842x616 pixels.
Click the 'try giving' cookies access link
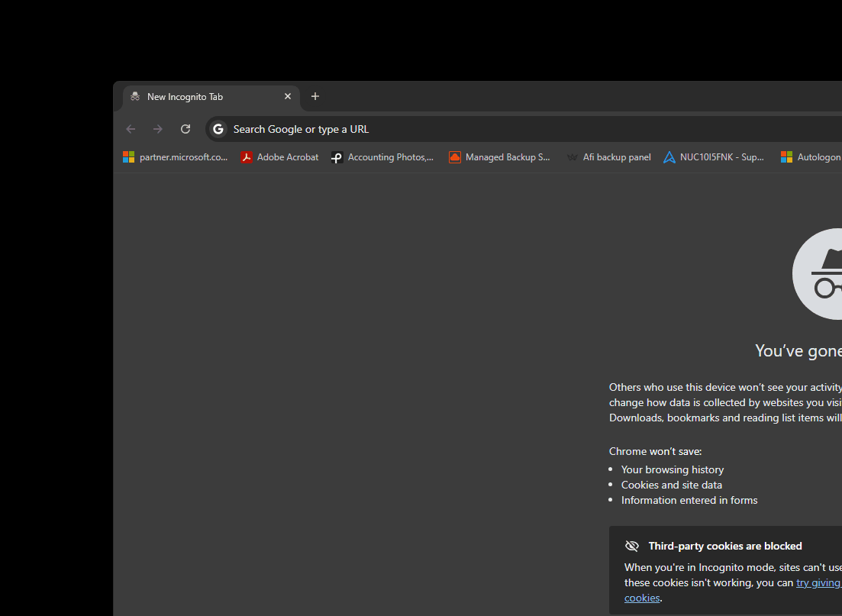818,582
